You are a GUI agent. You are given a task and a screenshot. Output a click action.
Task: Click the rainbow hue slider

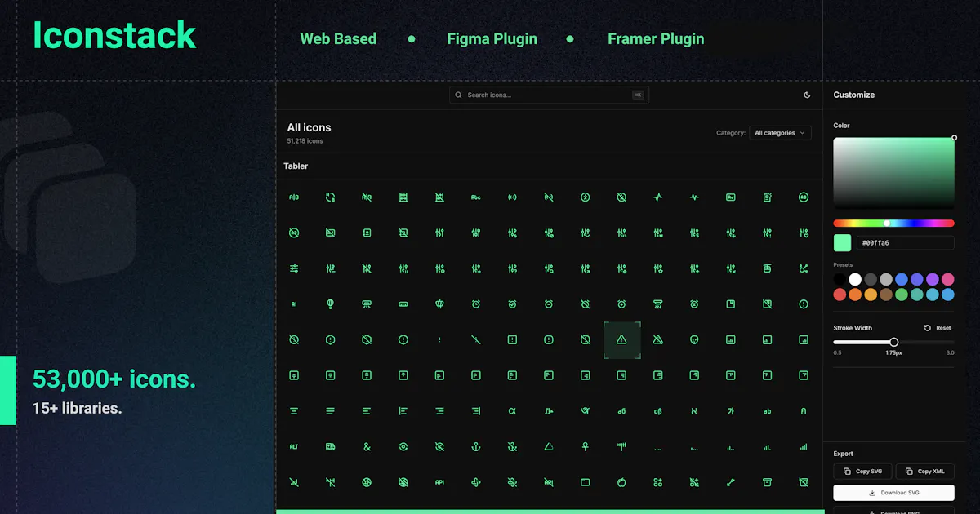click(894, 223)
